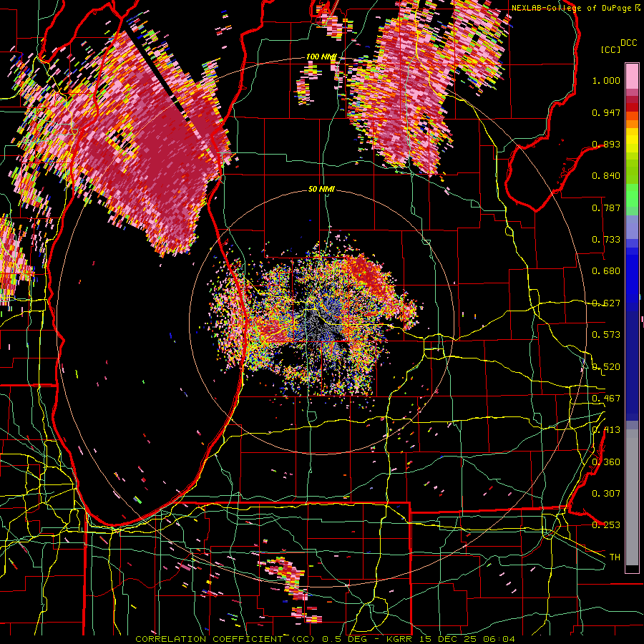Viewport: 644px width, 644px height.
Task: Click the DCC label above the color scale
Action: pyautogui.click(x=628, y=43)
